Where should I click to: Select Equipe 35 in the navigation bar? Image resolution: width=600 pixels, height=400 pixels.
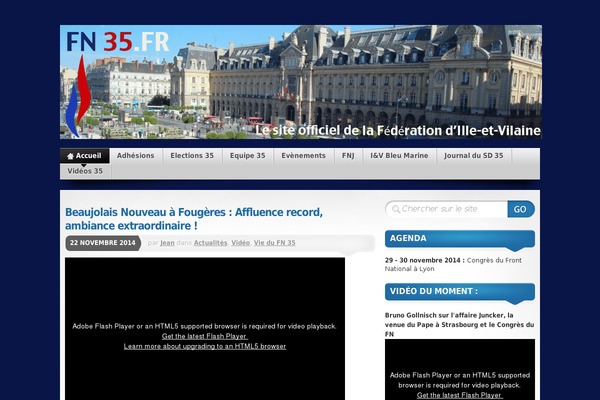(248, 156)
